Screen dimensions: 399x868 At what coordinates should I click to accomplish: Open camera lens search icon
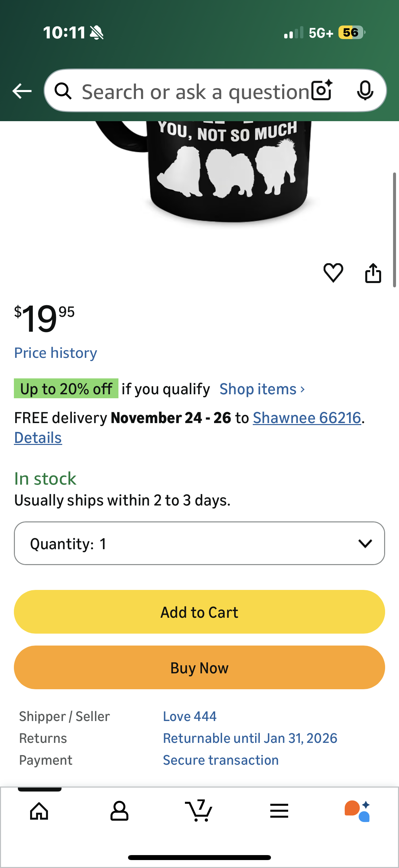[x=322, y=91]
